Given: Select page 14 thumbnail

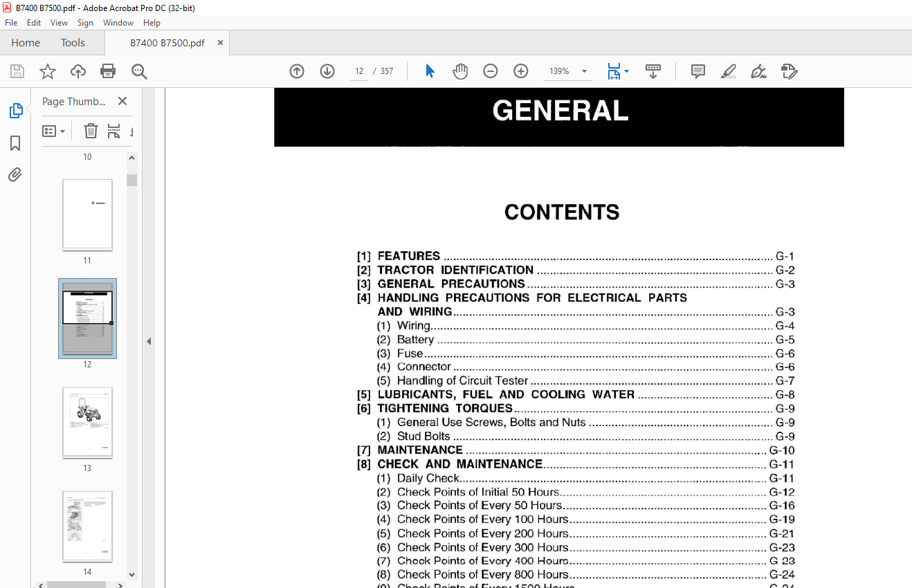Looking at the screenshot, I should pyautogui.click(x=87, y=526).
